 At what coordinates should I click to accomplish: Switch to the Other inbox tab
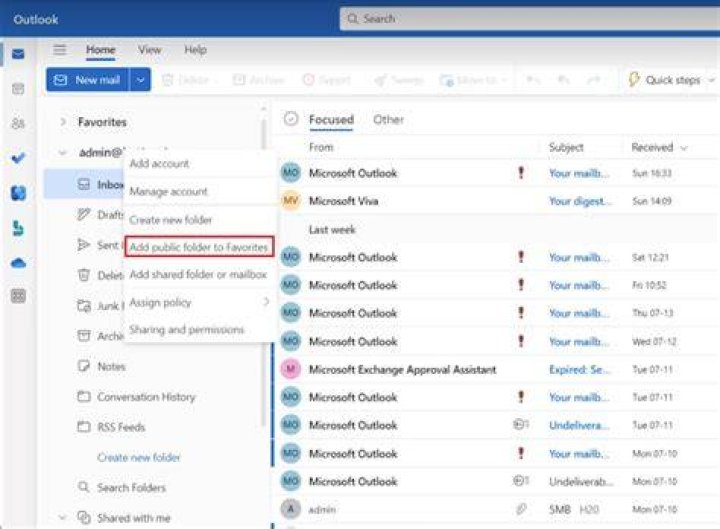pyautogui.click(x=388, y=119)
